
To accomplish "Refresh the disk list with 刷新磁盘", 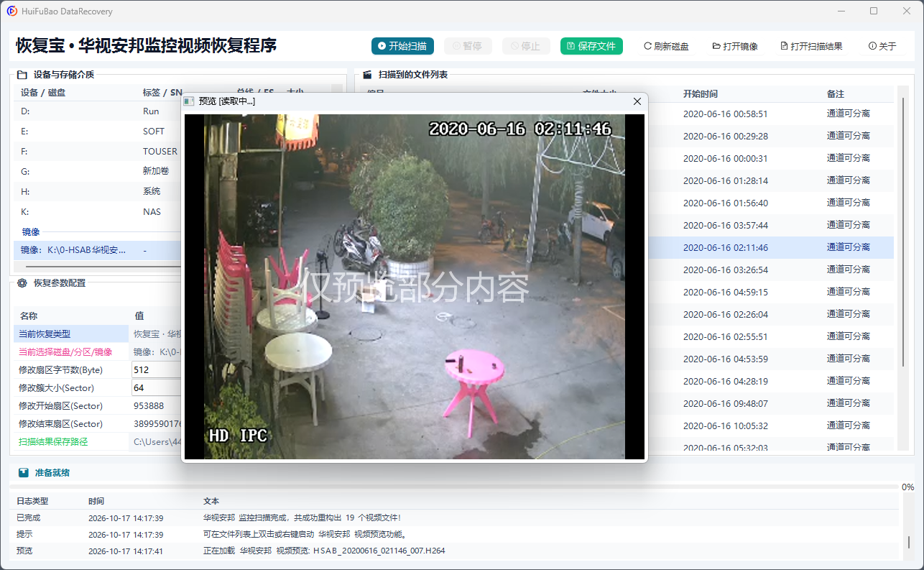I will click(x=666, y=46).
